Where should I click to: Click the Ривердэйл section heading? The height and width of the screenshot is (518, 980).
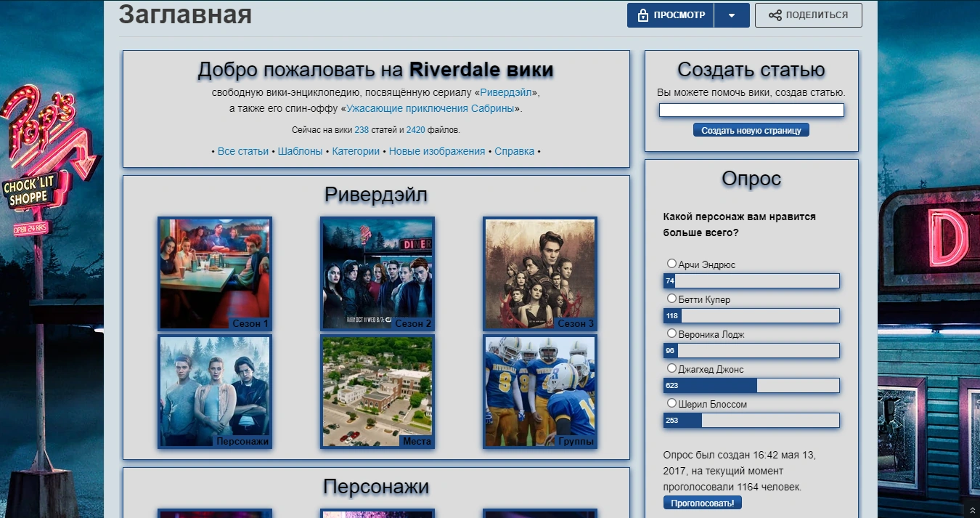[x=376, y=195]
